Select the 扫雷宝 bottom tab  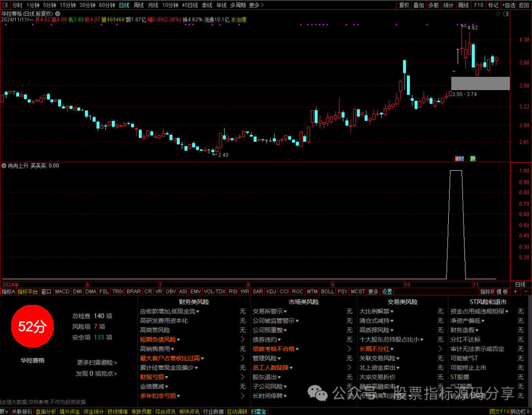click(259, 412)
